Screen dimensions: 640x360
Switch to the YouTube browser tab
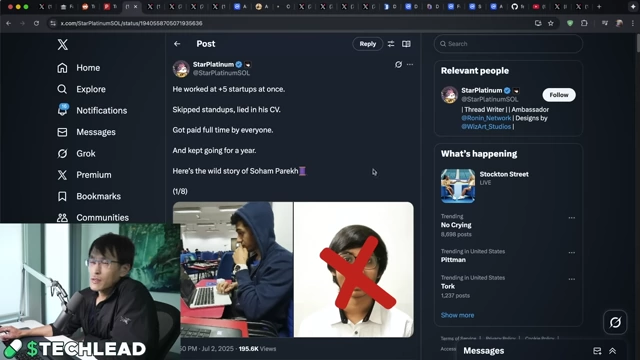(536, 7)
